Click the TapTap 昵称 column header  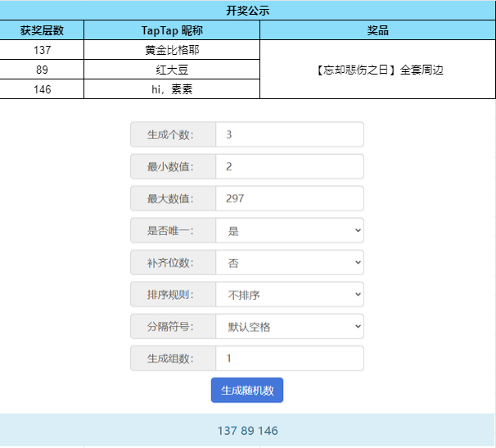[x=172, y=30]
